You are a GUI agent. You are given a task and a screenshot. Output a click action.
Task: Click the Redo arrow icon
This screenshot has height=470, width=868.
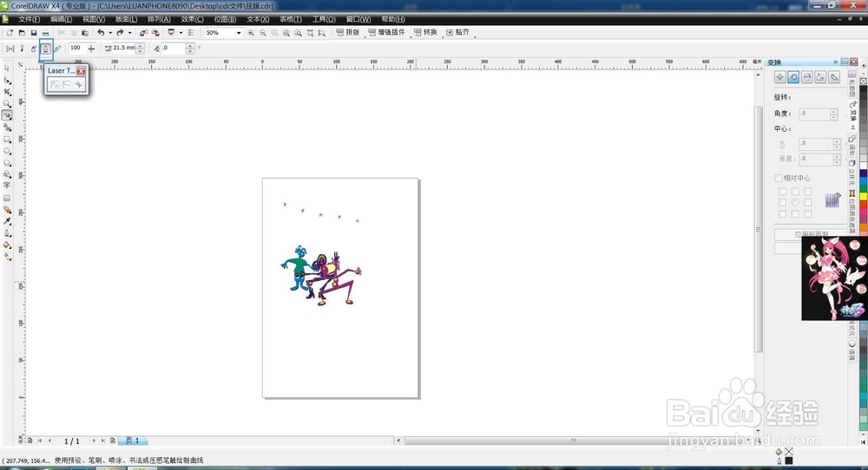point(120,33)
